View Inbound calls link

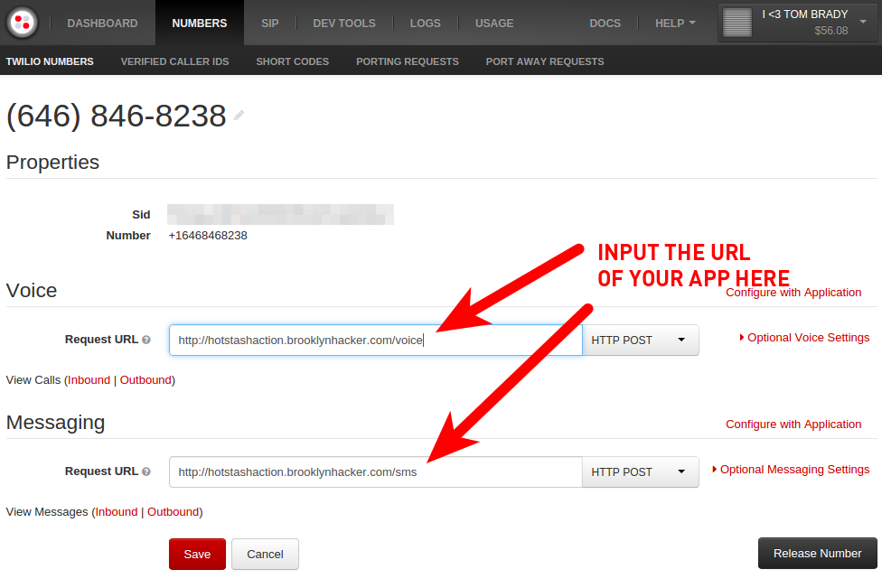[89, 380]
